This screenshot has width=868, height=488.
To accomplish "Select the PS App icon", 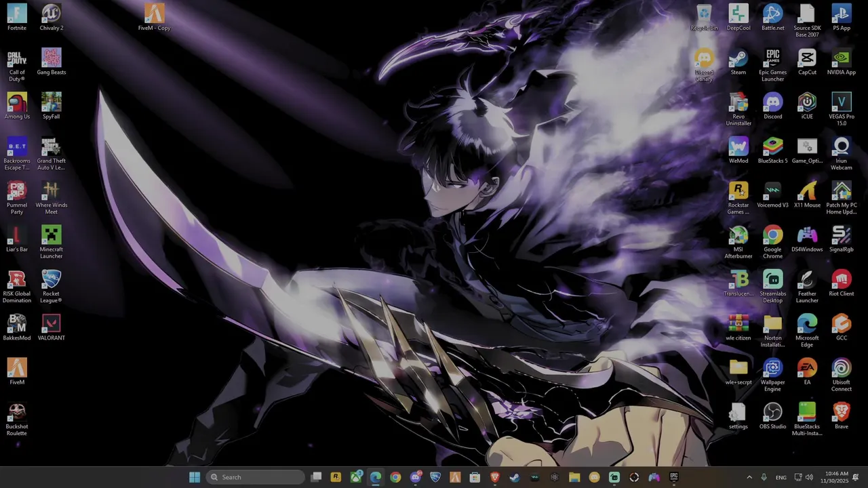I will coord(842,18).
